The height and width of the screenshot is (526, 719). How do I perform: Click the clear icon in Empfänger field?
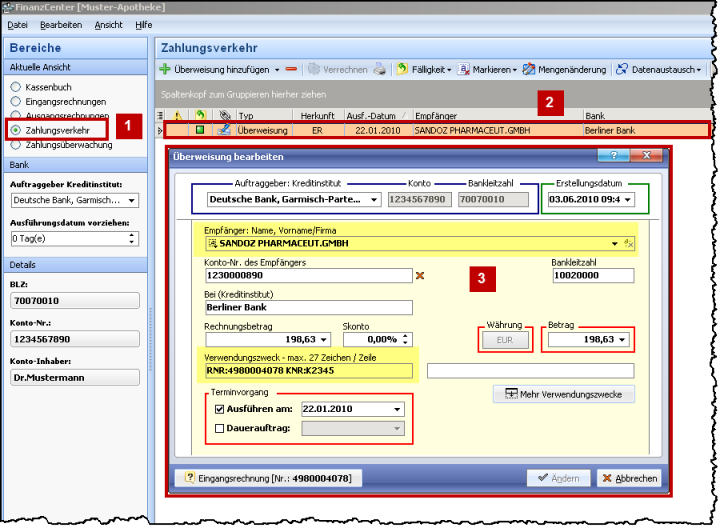click(x=628, y=243)
